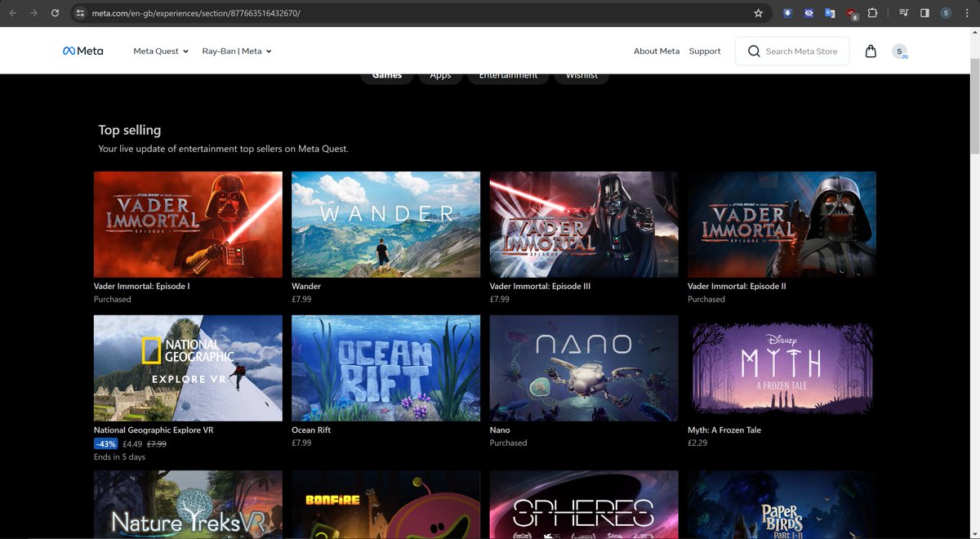This screenshot has width=980, height=539.
Task: Expand the Ray-Ban | Meta menu
Action: click(237, 51)
